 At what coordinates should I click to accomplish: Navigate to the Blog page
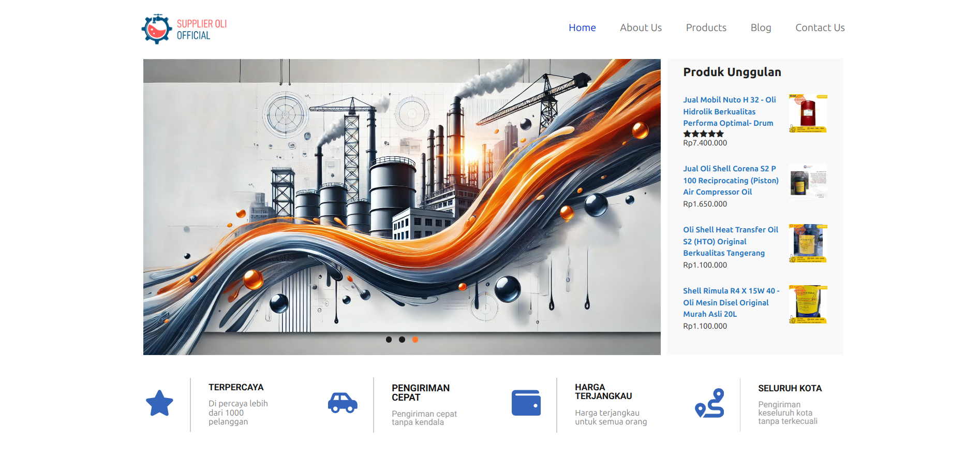click(761, 28)
